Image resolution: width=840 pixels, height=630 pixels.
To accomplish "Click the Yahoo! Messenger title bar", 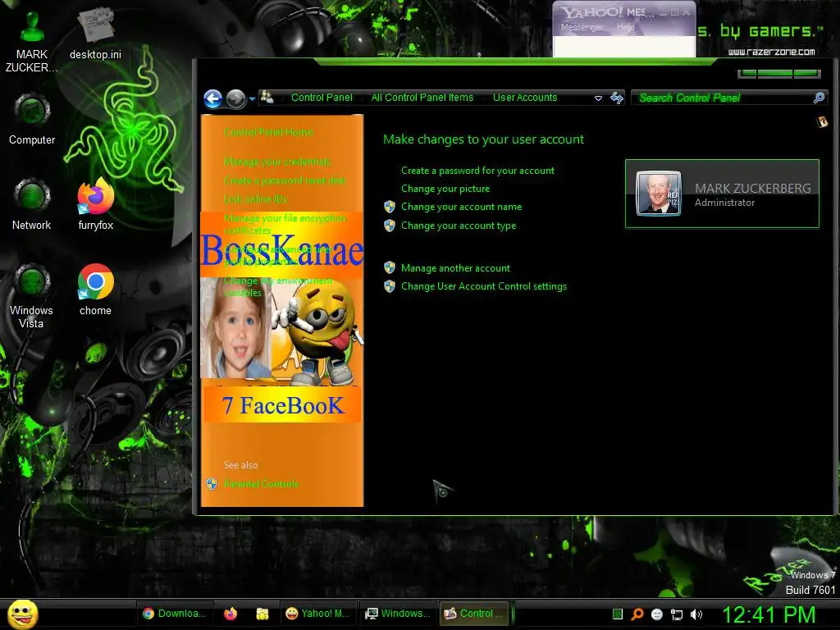I will (x=608, y=11).
